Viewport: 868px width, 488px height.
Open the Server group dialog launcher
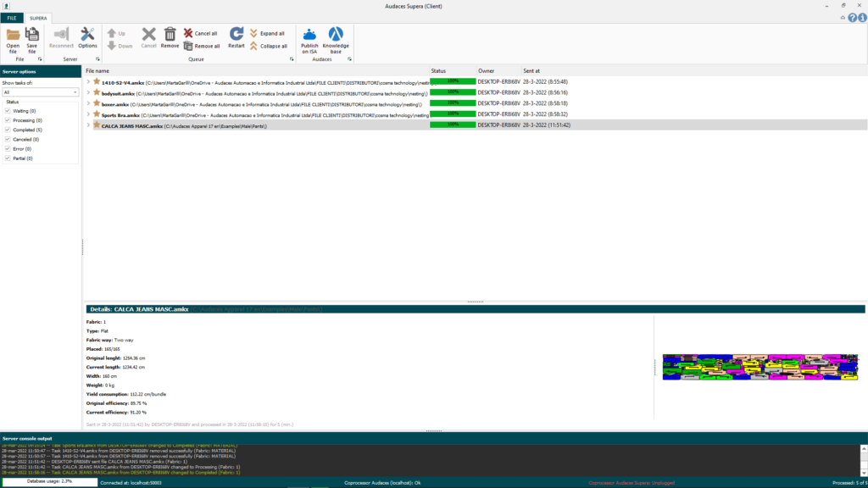click(x=98, y=59)
